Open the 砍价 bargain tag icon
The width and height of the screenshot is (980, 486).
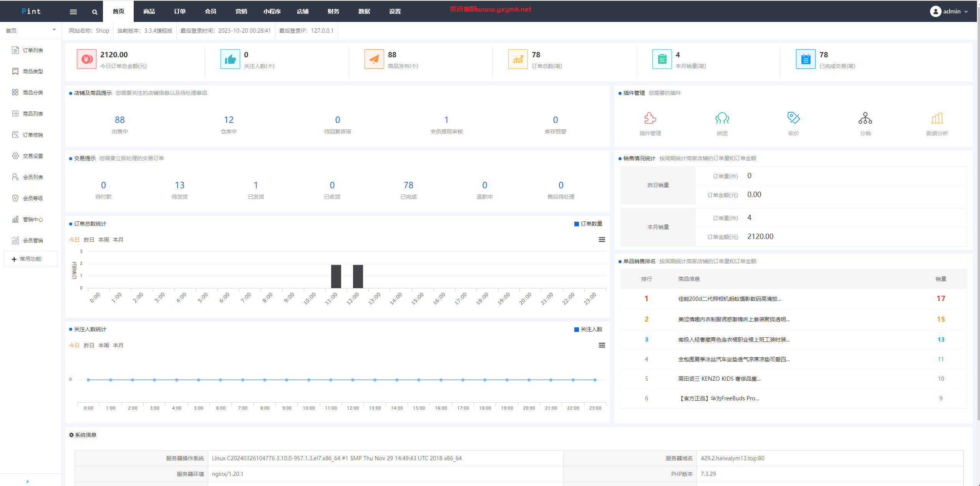[794, 118]
